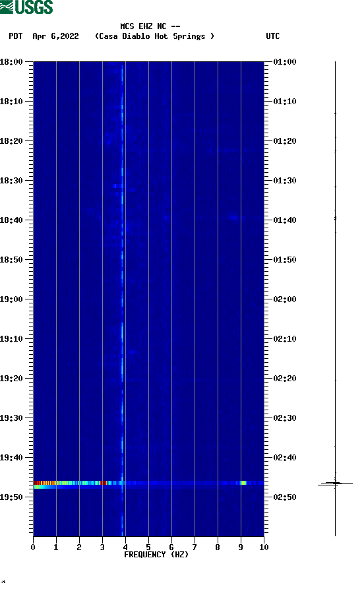Click the 02:40 UTC time label
364x589 pixels.
click(x=285, y=458)
